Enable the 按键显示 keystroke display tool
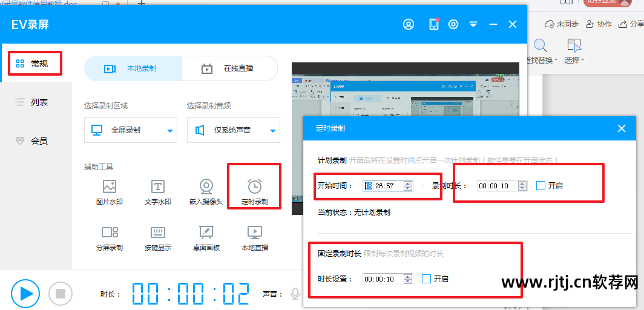Image resolution: width=644 pixels, height=310 pixels. [158, 239]
